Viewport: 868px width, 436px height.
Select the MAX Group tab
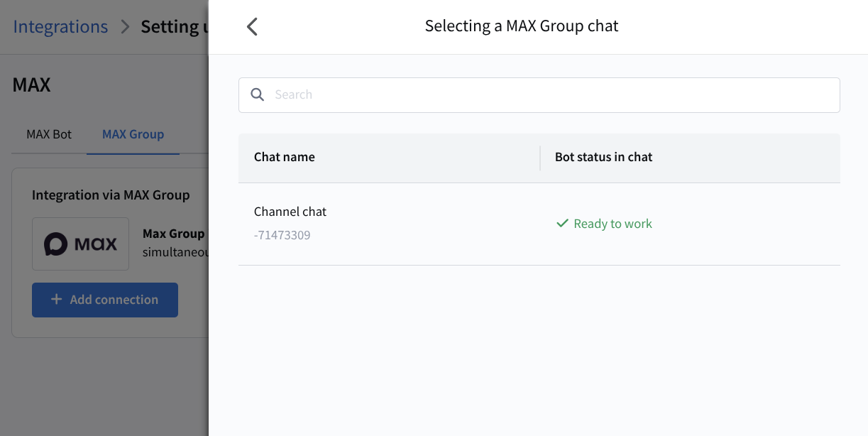pos(133,134)
